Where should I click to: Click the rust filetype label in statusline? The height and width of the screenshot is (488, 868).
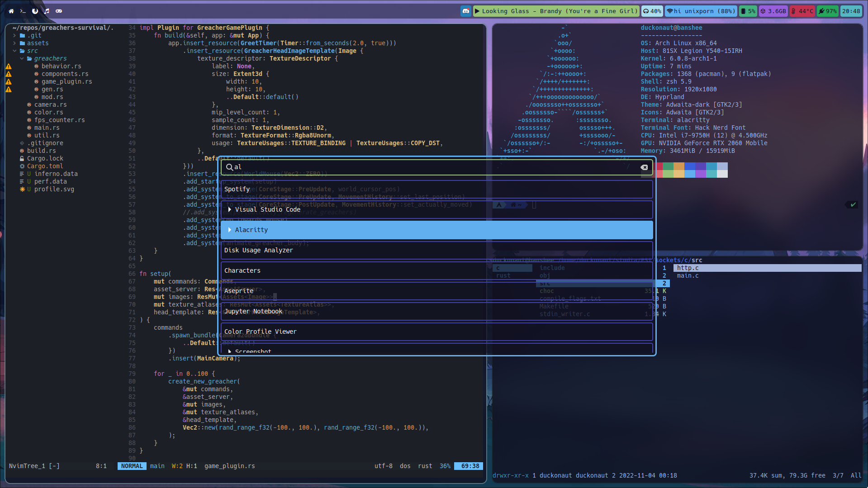(x=425, y=466)
